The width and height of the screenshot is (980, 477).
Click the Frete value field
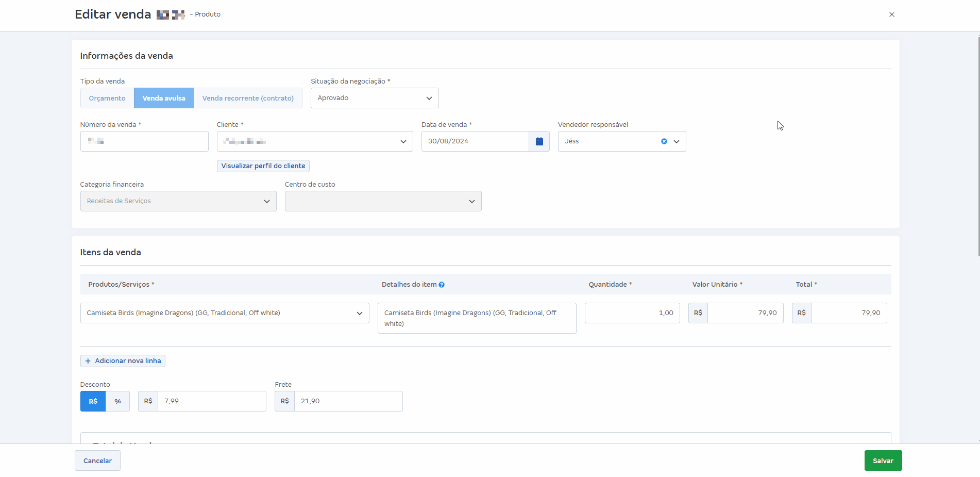(348, 401)
